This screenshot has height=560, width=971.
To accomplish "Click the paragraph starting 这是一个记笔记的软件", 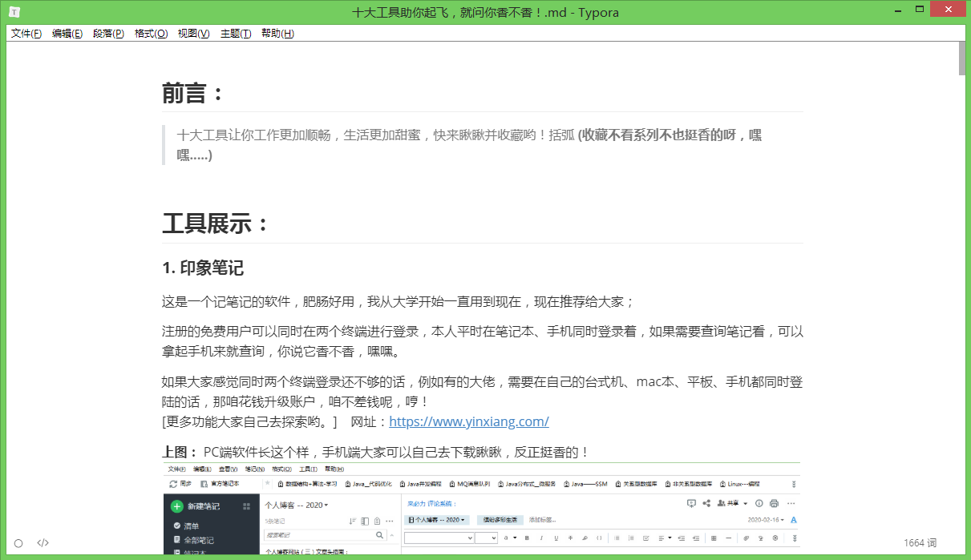I will pos(399,302).
